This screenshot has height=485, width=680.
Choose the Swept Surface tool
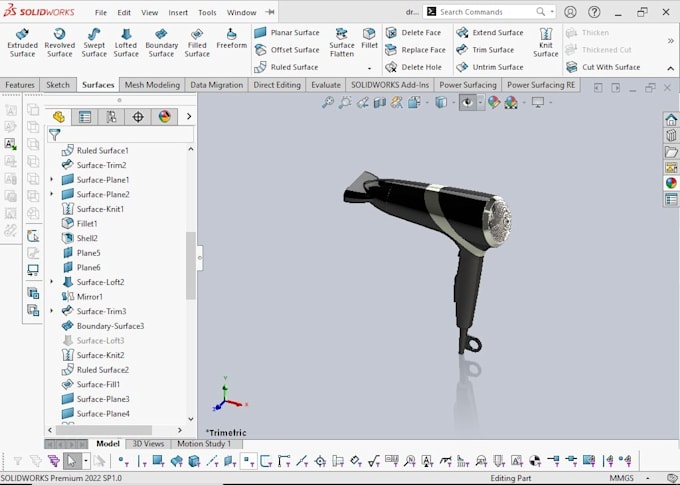point(94,43)
